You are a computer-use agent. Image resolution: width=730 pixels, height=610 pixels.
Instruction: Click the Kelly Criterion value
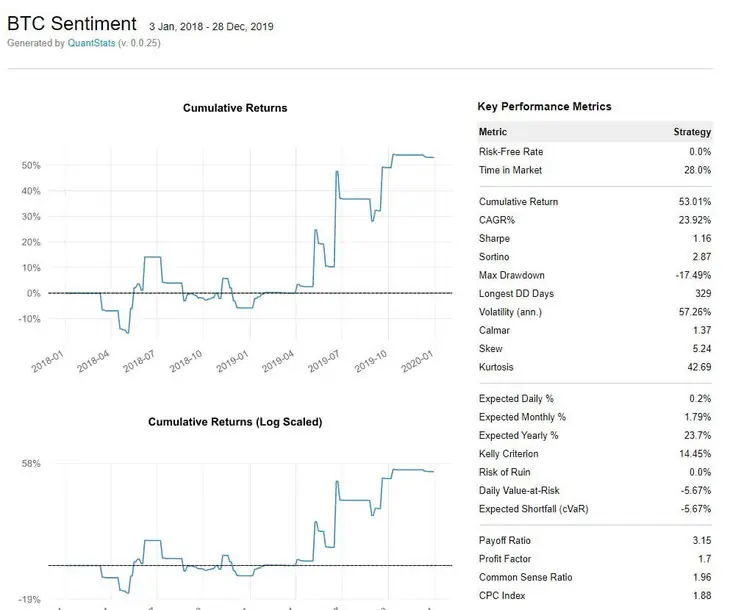click(x=694, y=454)
